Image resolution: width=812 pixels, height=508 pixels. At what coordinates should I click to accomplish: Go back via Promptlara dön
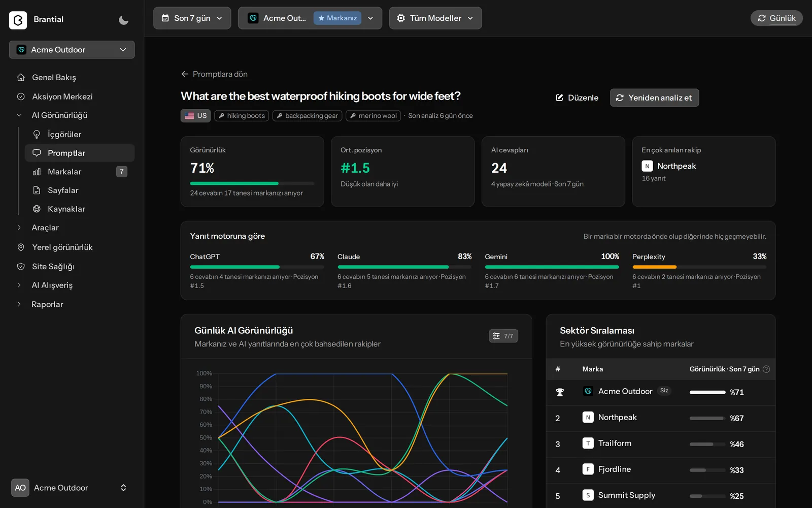[x=214, y=74]
